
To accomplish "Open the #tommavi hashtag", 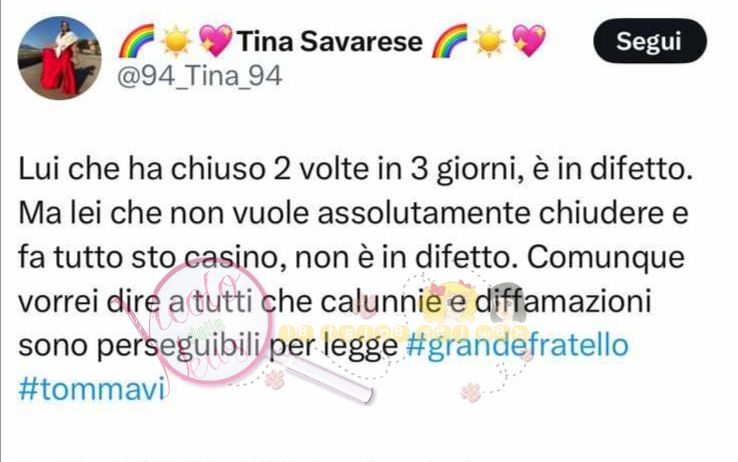I will [x=93, y=390].
